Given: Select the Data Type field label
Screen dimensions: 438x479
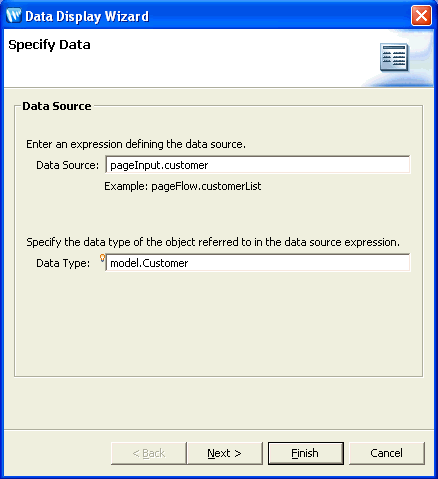Looking at the screenshot, I should [x=63, y=263].
